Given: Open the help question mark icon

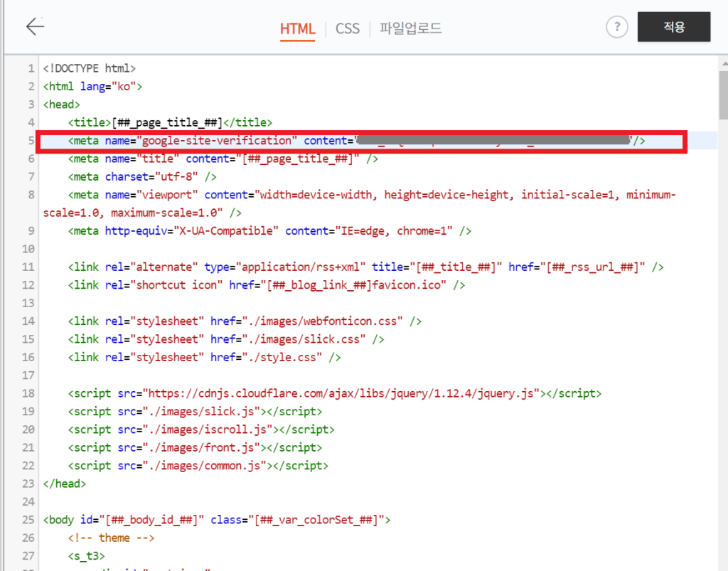Looking at the screenshot, I should (616, 28).
